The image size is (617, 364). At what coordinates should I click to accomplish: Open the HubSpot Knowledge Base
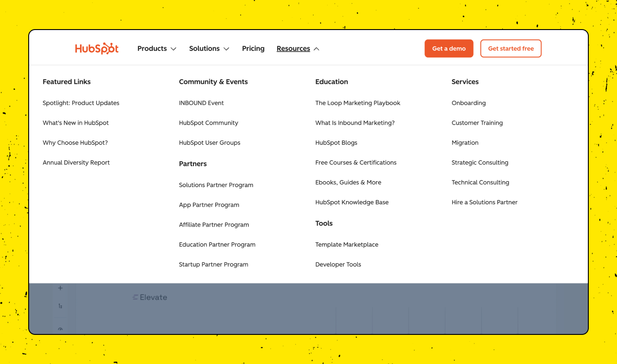[352, 202]
